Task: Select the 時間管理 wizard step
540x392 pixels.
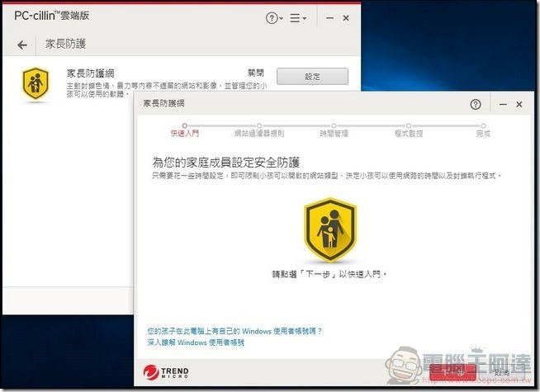Action: (334, 130)
